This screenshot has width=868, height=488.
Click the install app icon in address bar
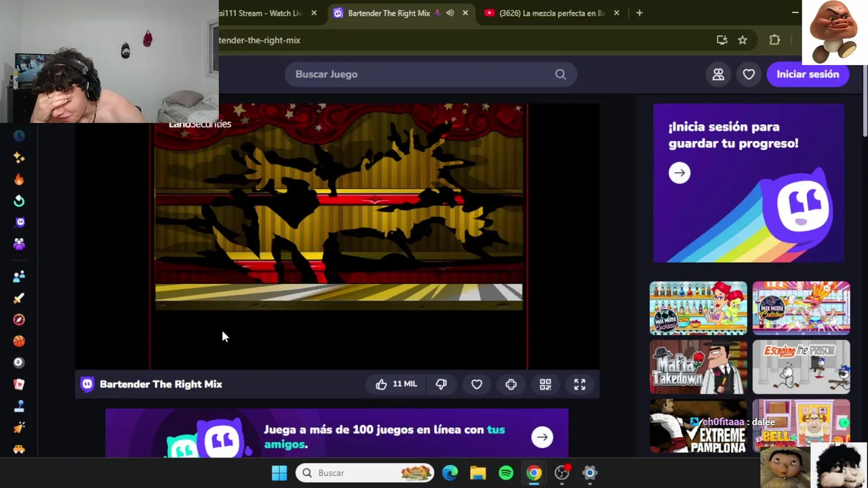pos(722,40)
